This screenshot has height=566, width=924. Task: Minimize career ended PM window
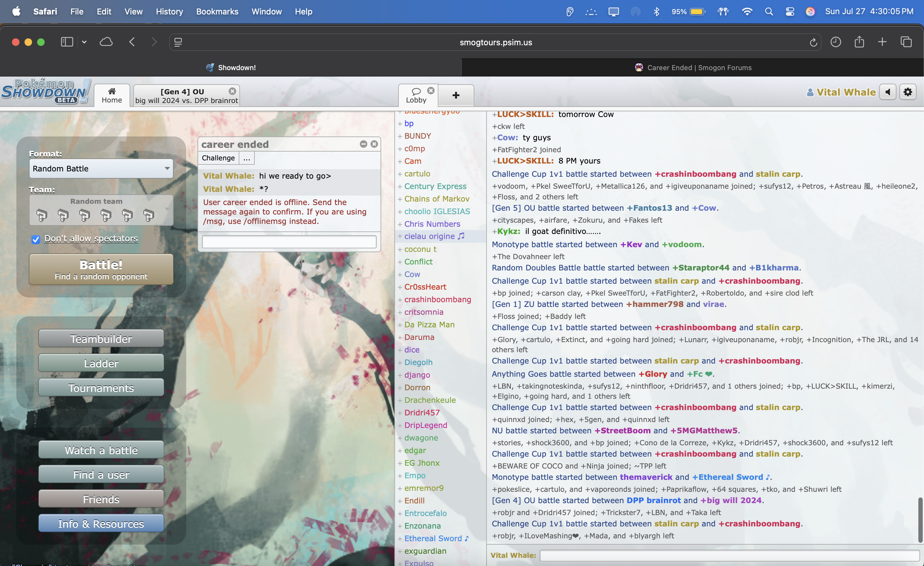coord(363,144)
